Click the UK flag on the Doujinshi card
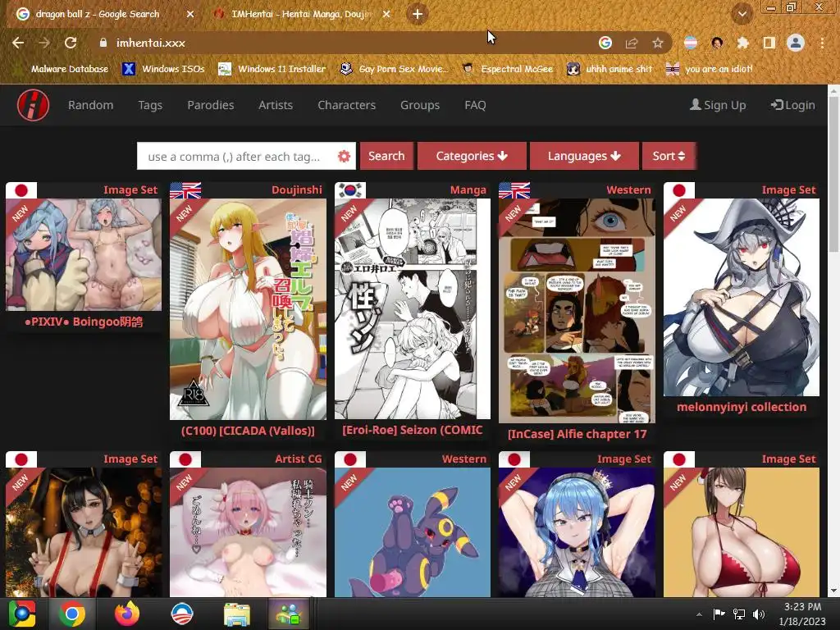 tap(185, 190)
